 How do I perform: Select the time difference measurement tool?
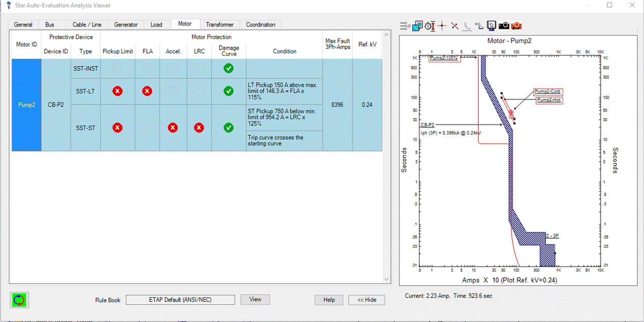[x=431, y=25]
